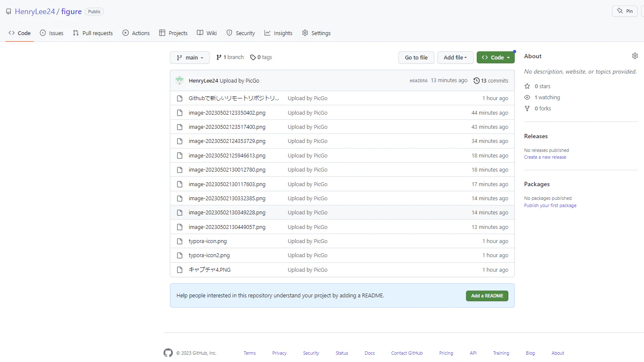The width and height of the screenshot is (644, 362).
Task: Click the file icon beside typora-icon.png
Action: point(180,241)
